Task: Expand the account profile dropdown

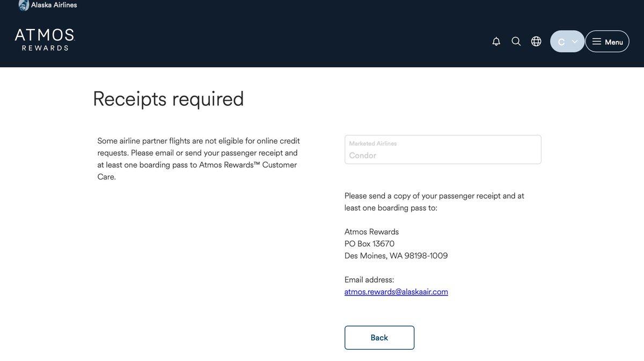Action: click(567, 41)
